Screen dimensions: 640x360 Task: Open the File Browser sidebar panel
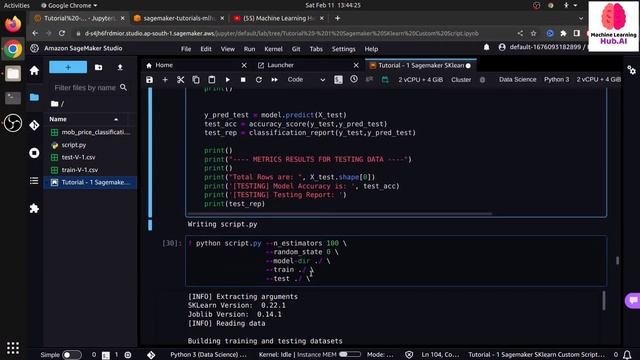point(34,97)
